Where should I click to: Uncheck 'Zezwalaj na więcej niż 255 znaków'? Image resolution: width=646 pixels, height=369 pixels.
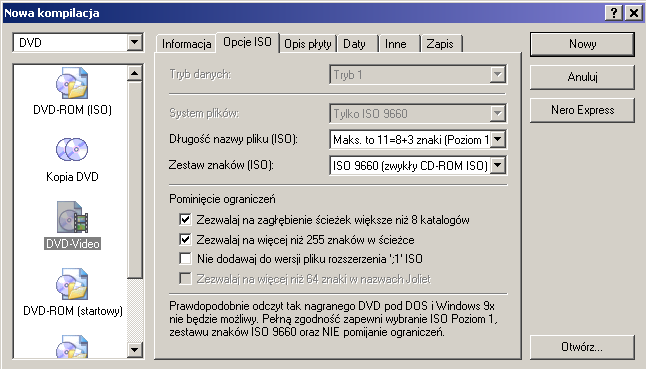point(185,239)
